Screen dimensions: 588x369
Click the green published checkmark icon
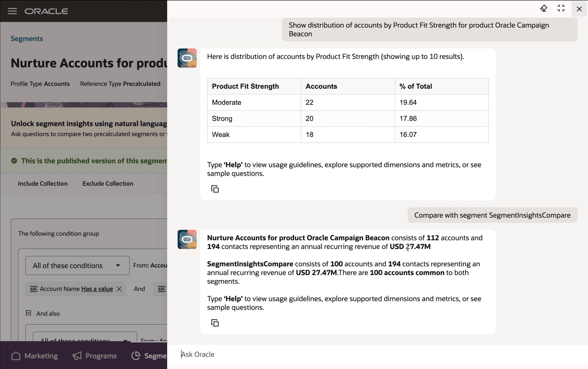point(14,161)
